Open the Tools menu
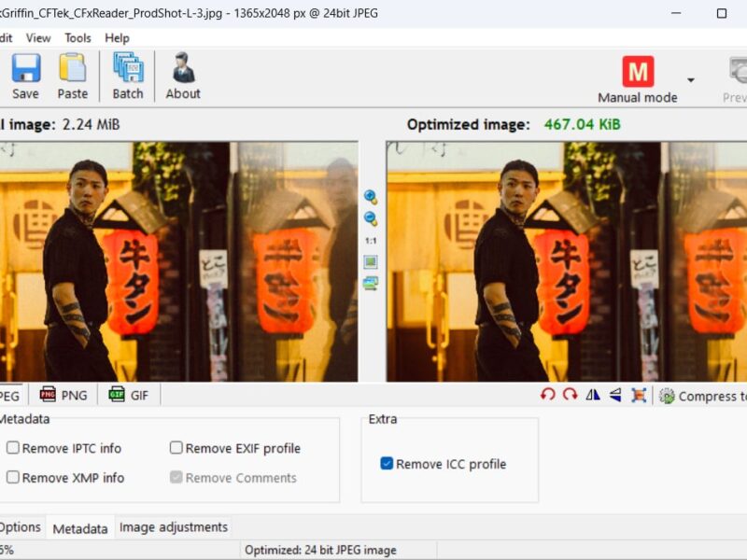Image resolution: width=747 pixels, height=560 pixels. 78,38
